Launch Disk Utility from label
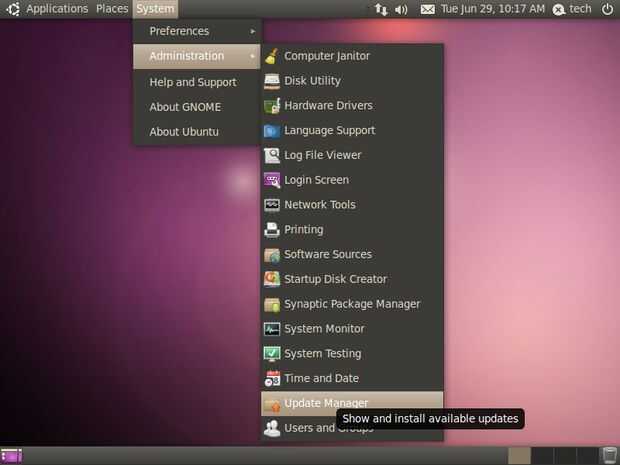This screenshot has height=465, width=620. click(x=312, y=81)
